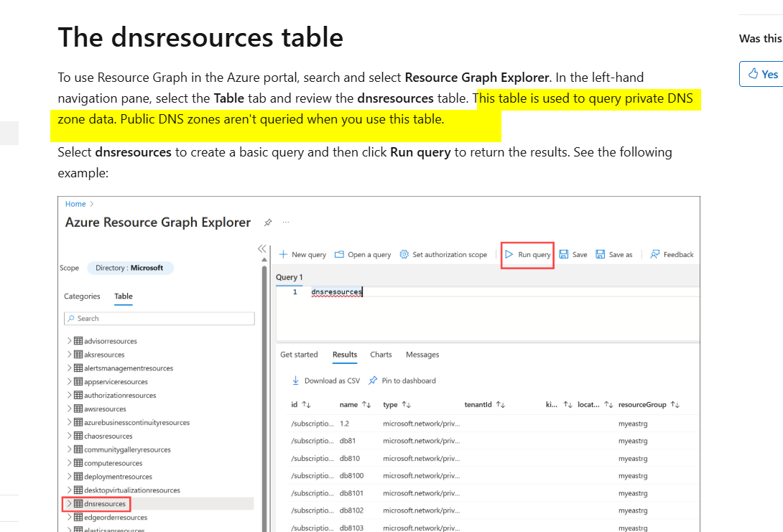Image resolution: width=783 pixels, height=532 pixels.
Task: Click the table Search input field
Action: click(x=159, y=318)
